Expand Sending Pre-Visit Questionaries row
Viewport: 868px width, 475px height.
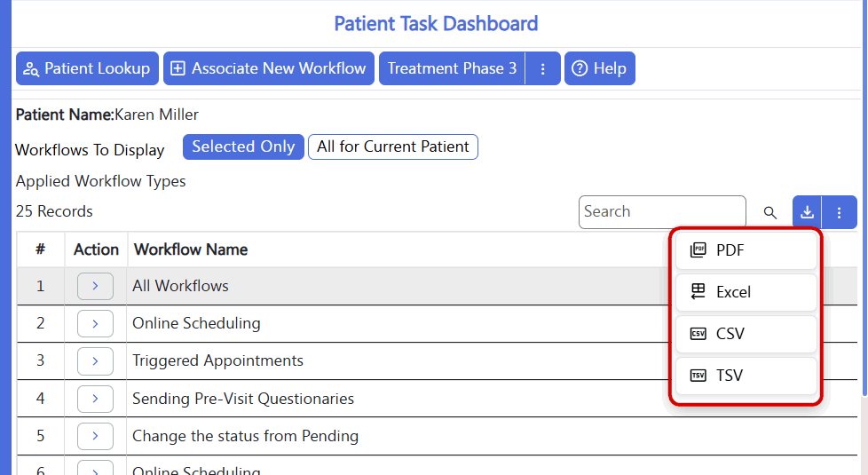coord(95,399)
